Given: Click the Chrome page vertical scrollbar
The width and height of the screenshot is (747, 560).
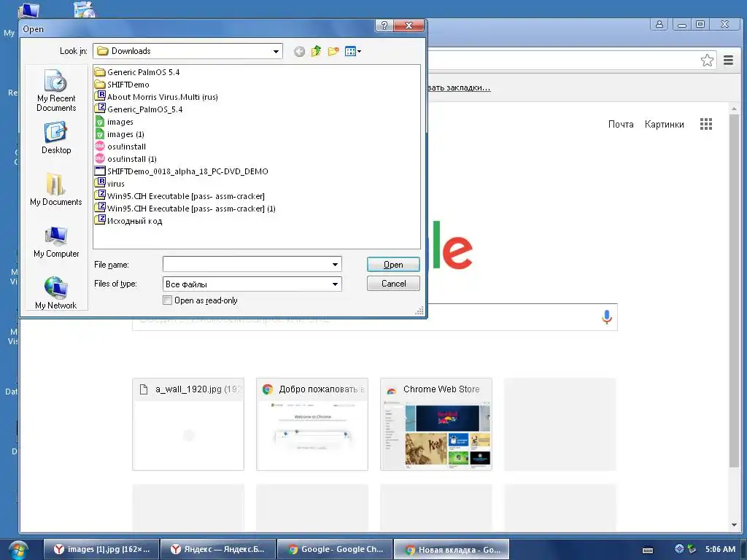Looking at the screenshot, I should pos(734,290).
